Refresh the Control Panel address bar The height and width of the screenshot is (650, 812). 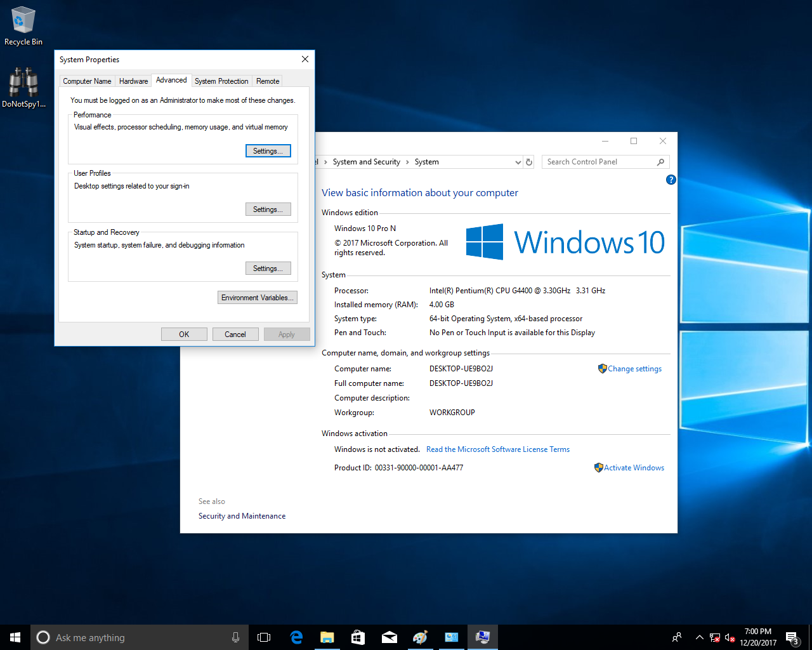[529, 162]
